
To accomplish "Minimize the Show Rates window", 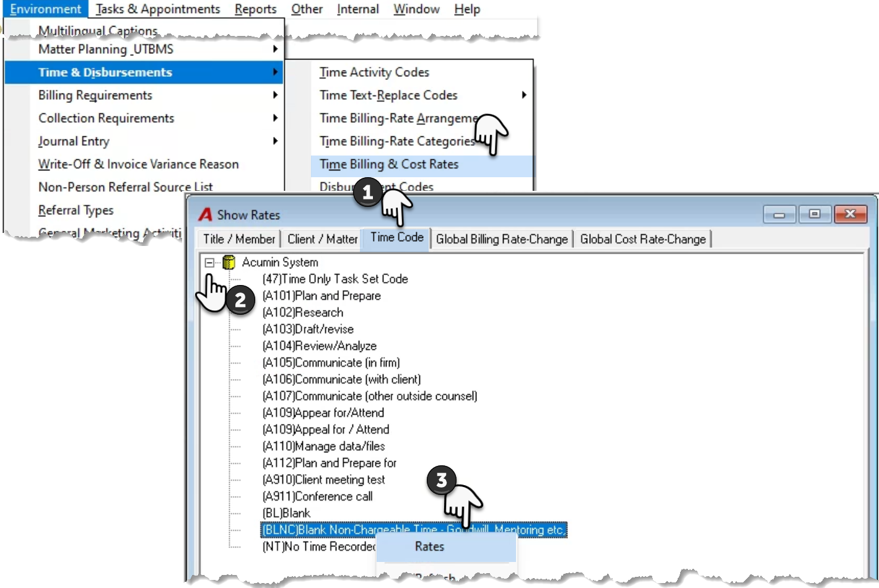I will 779,214.
